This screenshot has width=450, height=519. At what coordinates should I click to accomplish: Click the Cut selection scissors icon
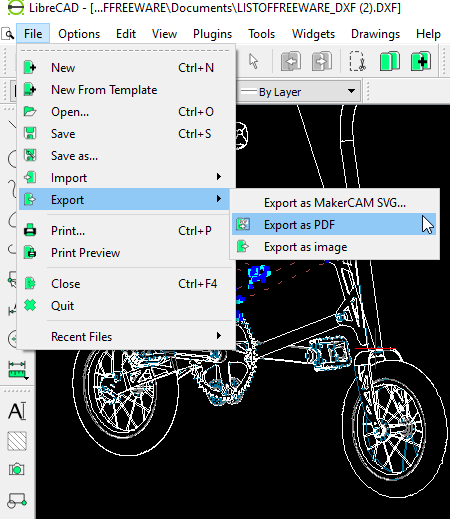[x=358, y=61]
